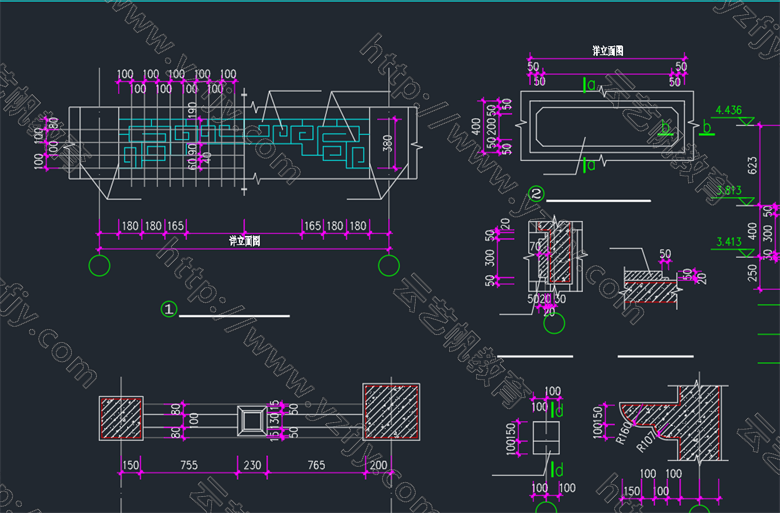
Task: Select the 380 vertical dimension text
Action: click(x=388, y=144)
